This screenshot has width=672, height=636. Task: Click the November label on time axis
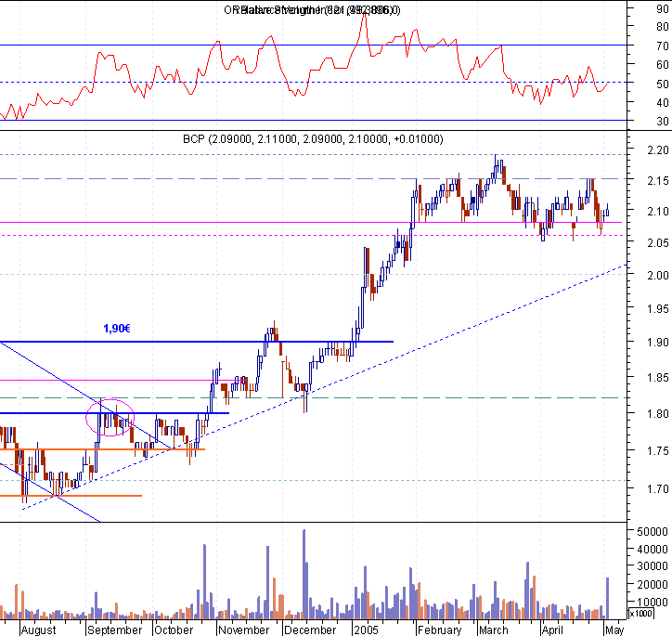[x=243, y=630]
